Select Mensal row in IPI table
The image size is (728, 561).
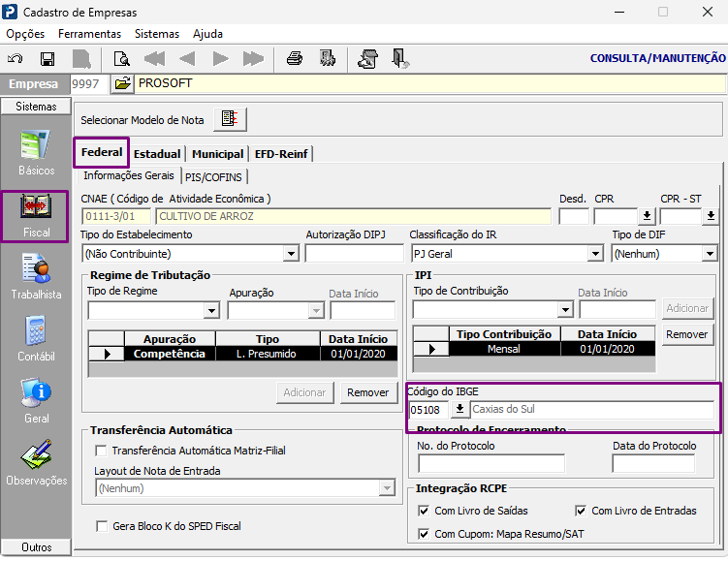pyautogui.click(x=534, y=349)
